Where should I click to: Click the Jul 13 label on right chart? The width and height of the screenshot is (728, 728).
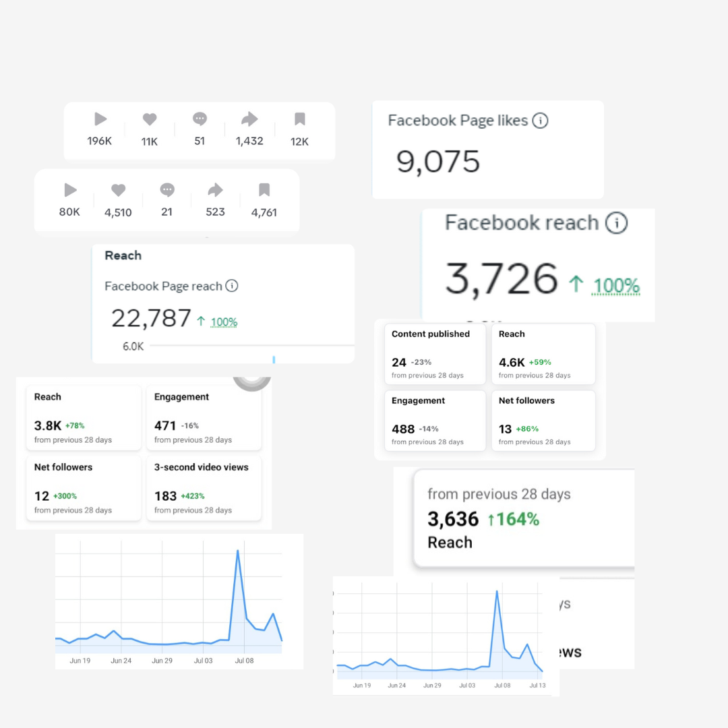tap(538, 686)
